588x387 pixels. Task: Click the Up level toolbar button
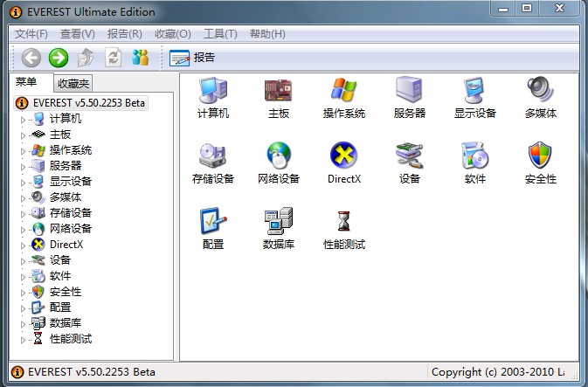pos(86,58)
